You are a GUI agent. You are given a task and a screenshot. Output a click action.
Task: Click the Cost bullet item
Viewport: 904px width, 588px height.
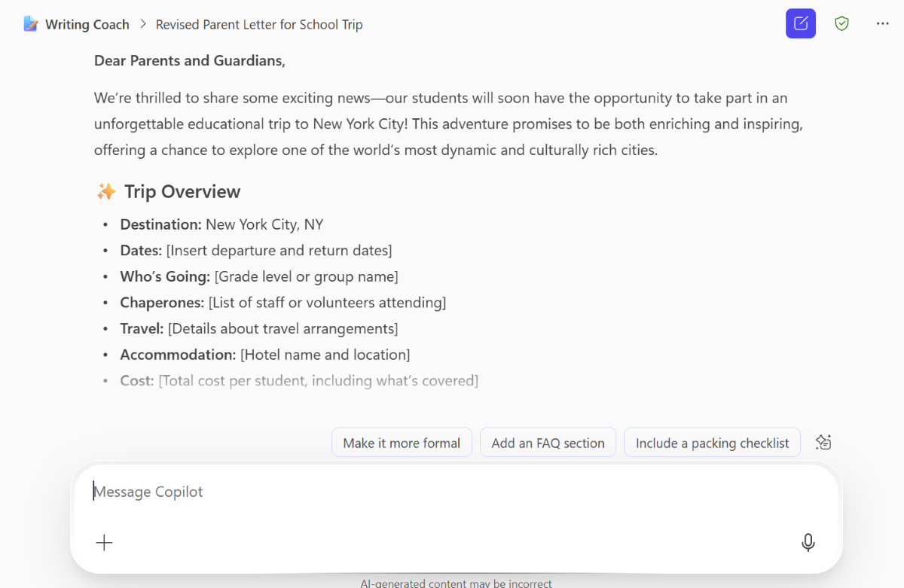click(299, 380)
